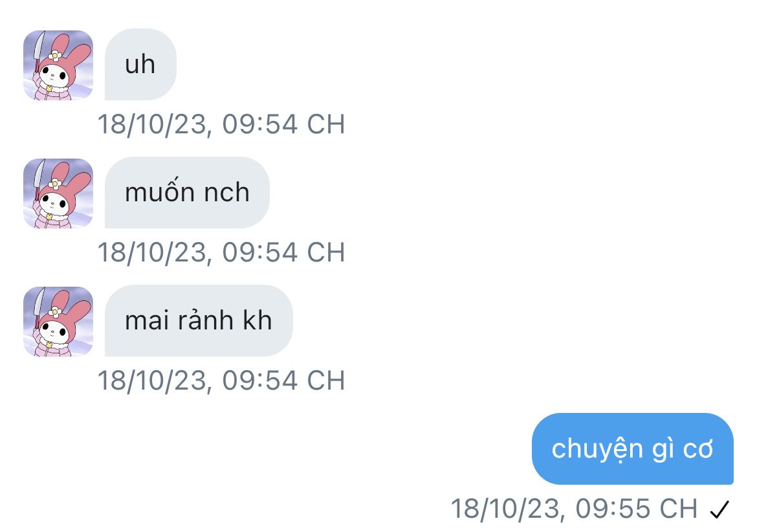Click the word "cơ" in the blue bubble
This screenshot has width=757, height=532.
pos(698,449)
